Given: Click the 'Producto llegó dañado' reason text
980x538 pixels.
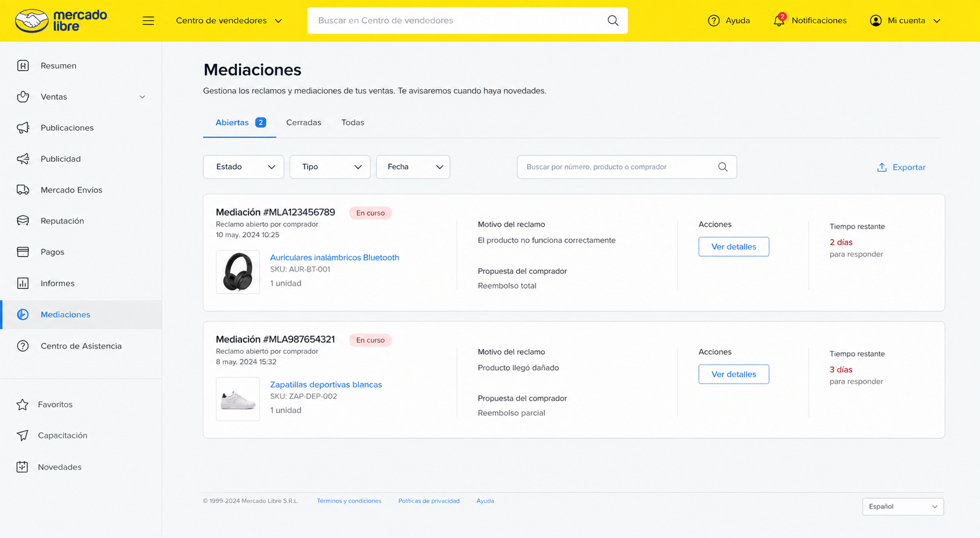Looking at the screenshot, I should pos(518,368).
